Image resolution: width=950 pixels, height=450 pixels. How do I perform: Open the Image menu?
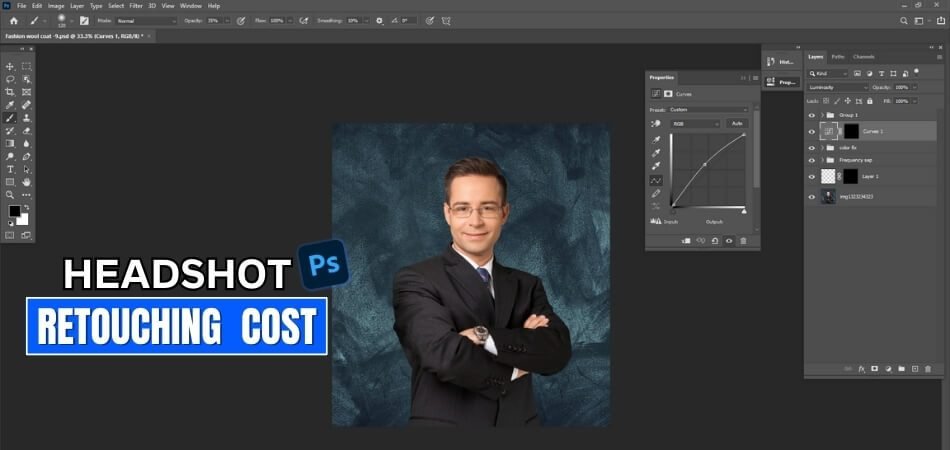(x=56, y=5)
